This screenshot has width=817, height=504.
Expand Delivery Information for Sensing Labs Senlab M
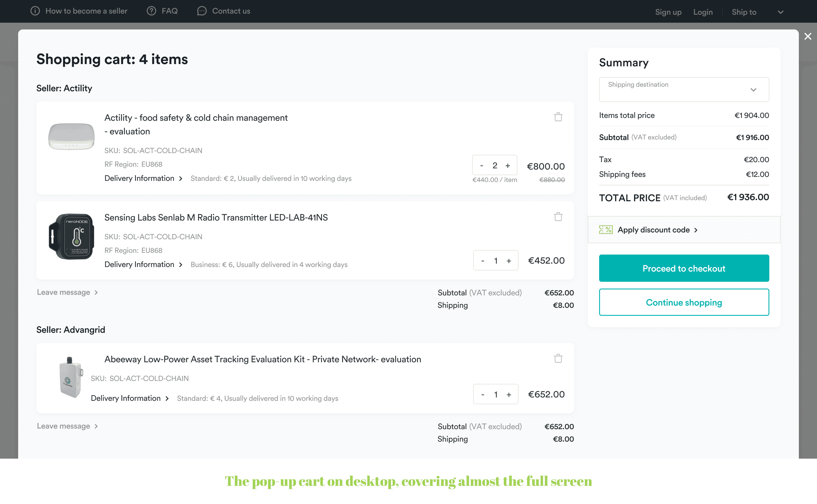pyautogui.click(x=144, y=264)
